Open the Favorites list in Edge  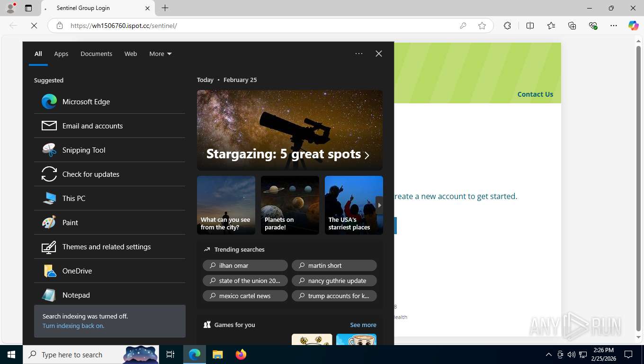point(551,26)
